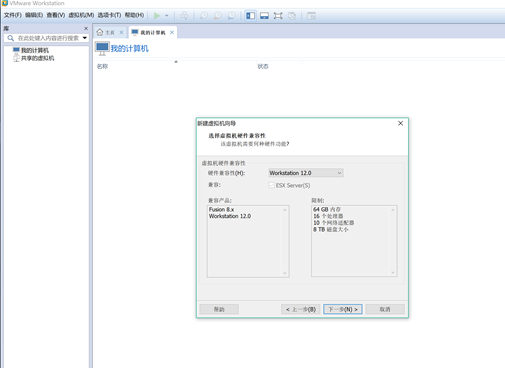
Task: Sort by the 名称 column header
Action: click(102, 66)
